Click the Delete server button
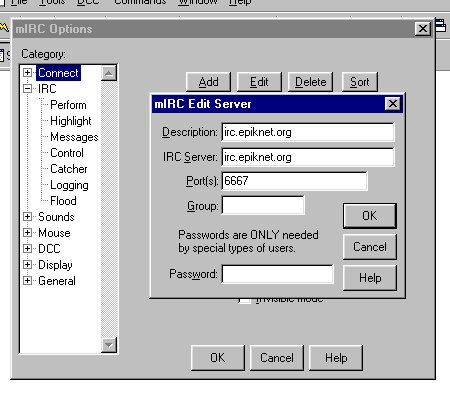This screenshot has width=450, height=396. pyautogui.click(x=310, y=82)
